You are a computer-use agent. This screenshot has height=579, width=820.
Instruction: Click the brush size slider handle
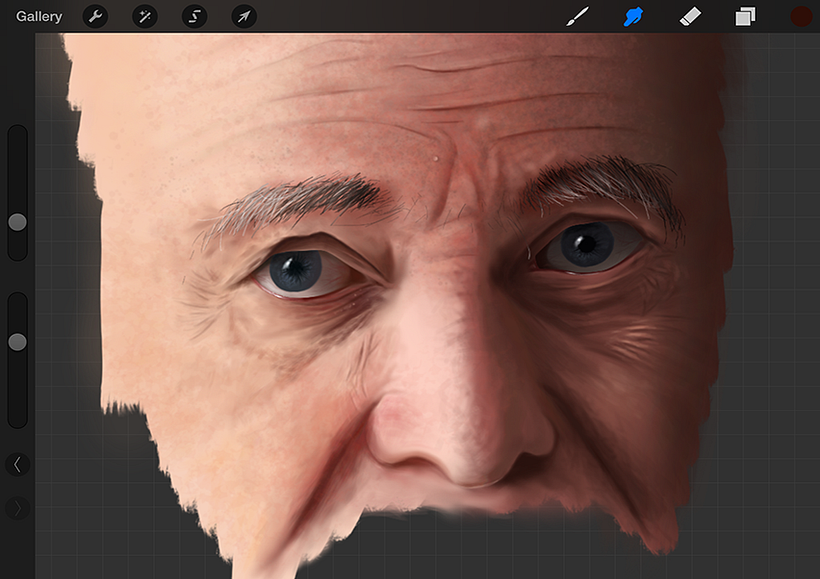17,222
